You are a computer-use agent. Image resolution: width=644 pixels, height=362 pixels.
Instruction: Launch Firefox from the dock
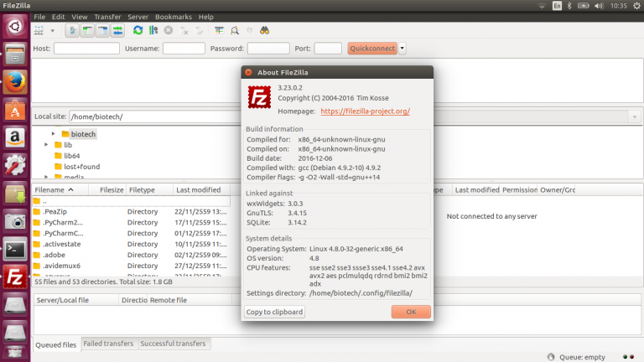coord(15,82)
